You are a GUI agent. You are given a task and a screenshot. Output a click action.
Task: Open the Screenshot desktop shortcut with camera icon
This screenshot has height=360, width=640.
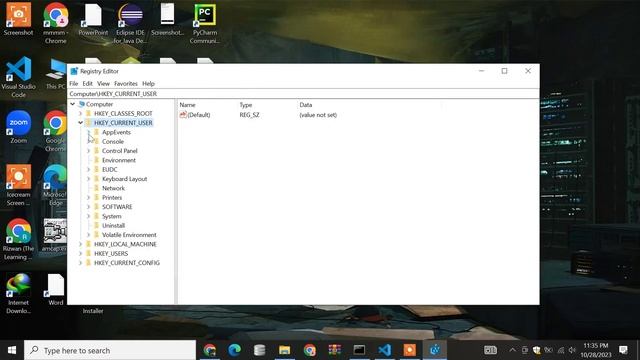(18, 19)
